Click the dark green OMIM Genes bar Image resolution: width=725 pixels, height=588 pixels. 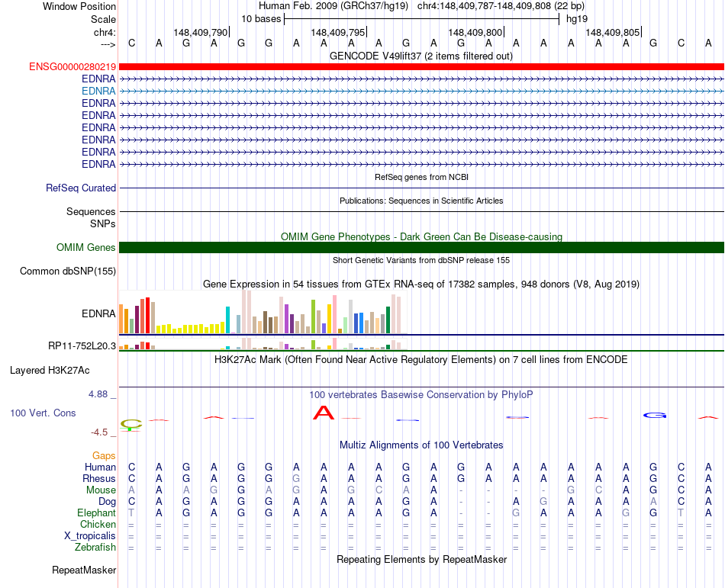pyautogui.click(x=421, y=247)
